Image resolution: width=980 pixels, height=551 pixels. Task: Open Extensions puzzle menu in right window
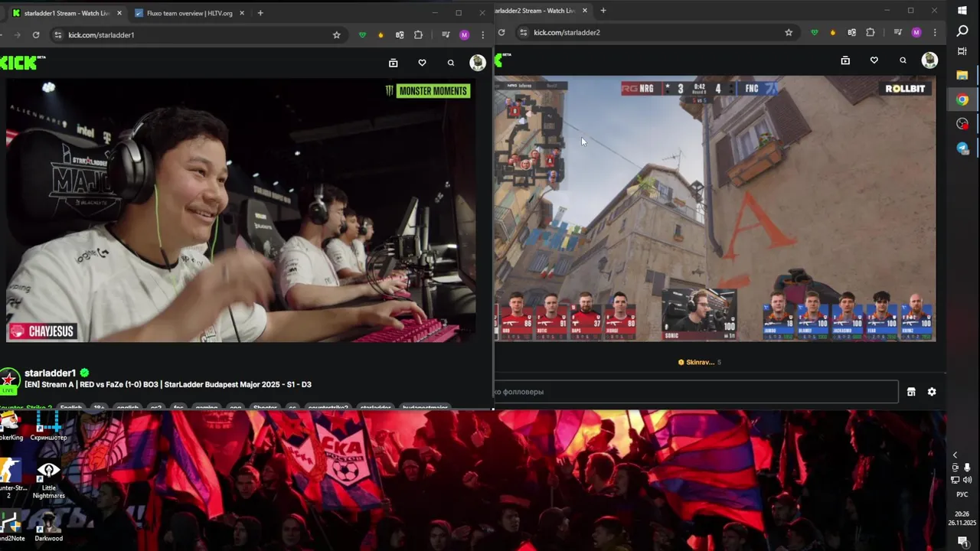[x=870, y=32]
